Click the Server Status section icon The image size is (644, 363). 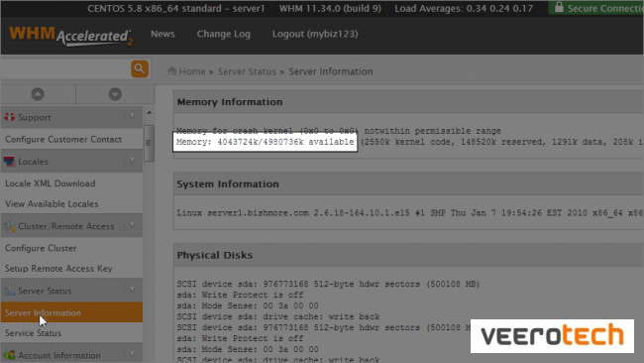pos(9,291)
